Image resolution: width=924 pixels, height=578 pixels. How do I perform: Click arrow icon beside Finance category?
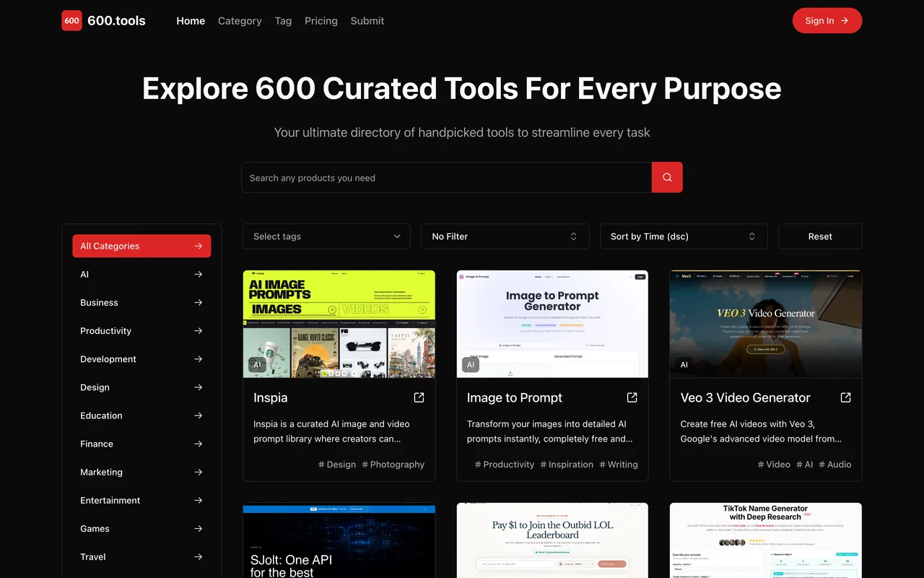tap(199, 444)
